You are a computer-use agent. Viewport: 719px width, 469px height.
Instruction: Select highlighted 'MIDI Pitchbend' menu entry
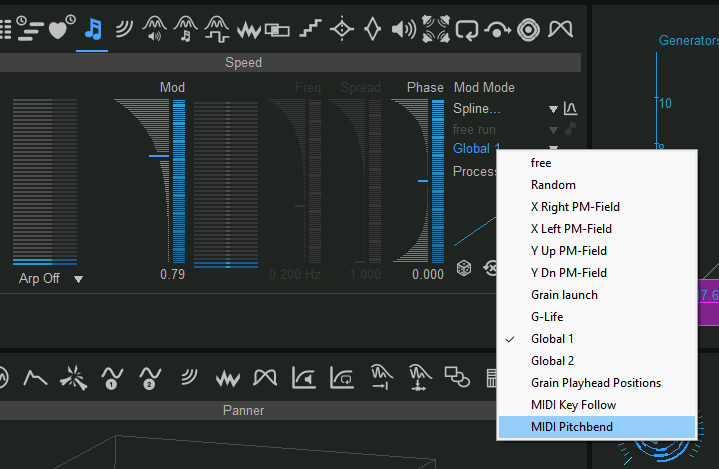(x=597, y=427)
